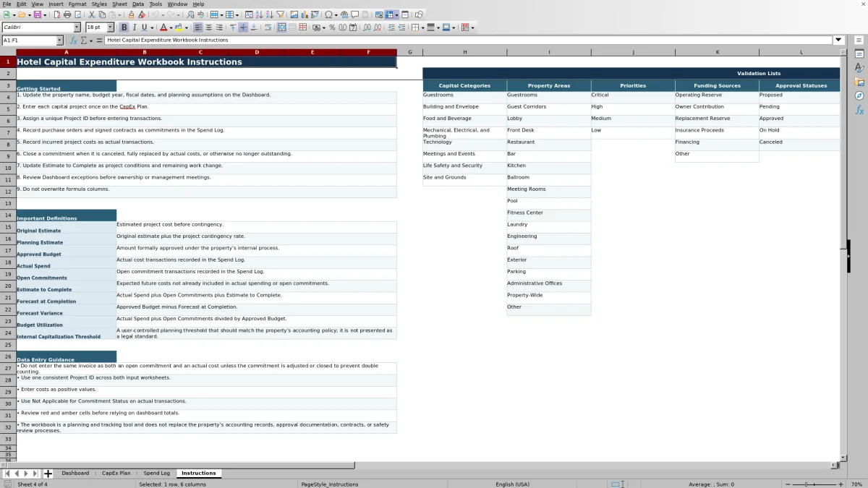The image size is (868, 488).
Task: Toggle Align Bottom vertical alignment
Action: click(x=254, y=27)
